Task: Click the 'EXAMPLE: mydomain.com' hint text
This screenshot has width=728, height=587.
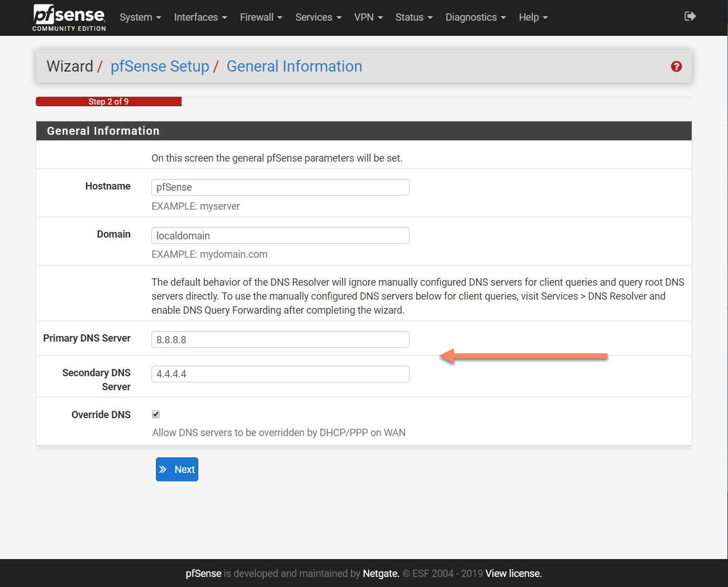Action: pos(210,254)
